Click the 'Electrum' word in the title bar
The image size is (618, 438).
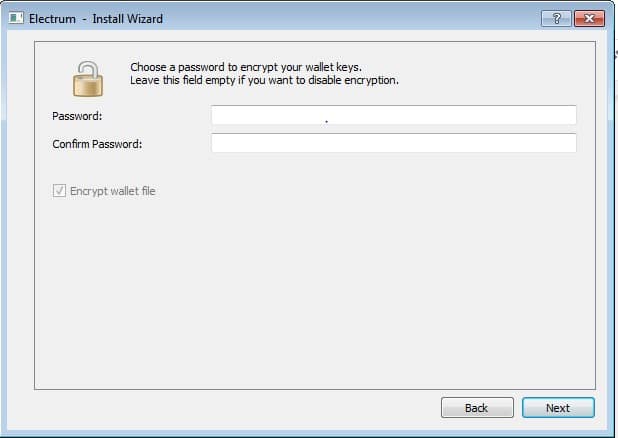52,19
